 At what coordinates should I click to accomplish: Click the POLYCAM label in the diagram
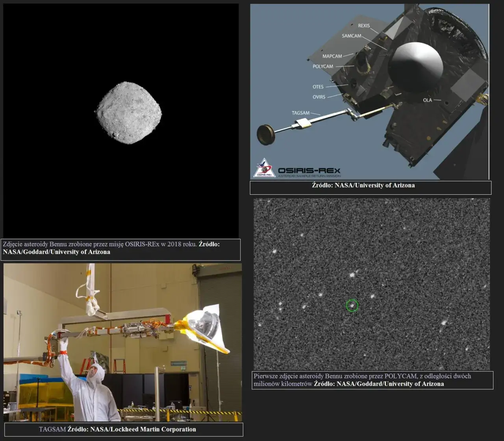pos(323,67)
